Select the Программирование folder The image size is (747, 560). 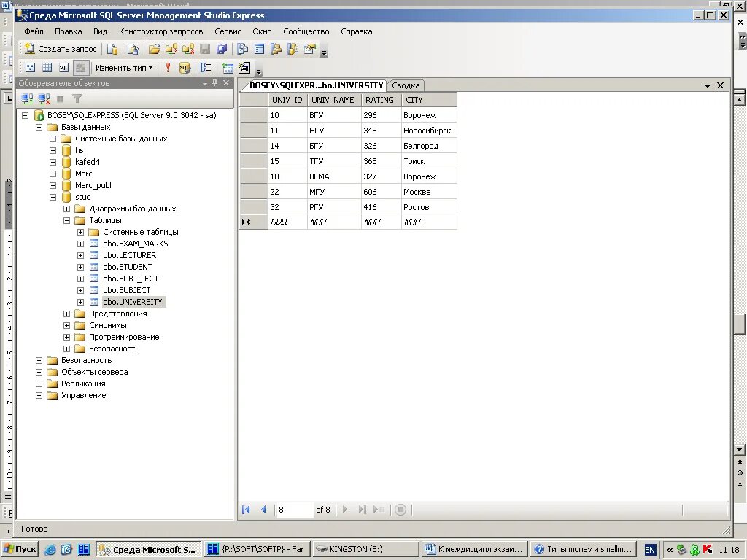124,337
